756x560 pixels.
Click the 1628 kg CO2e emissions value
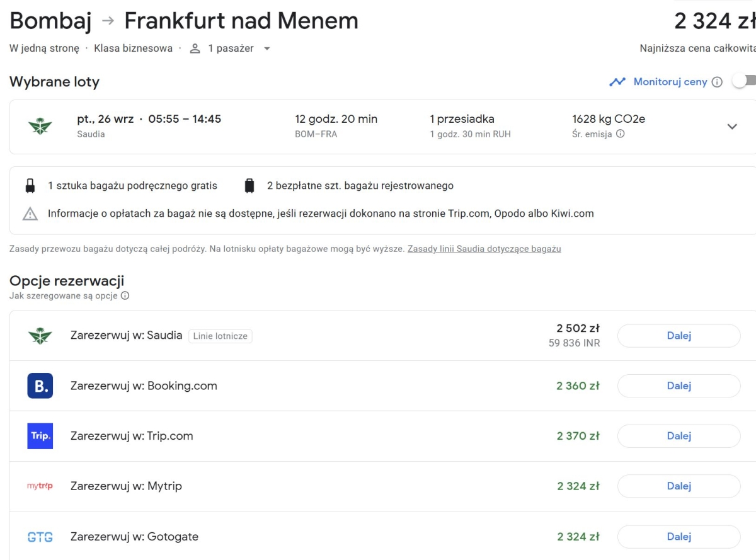pyautogui.click(x=609, y=119)
